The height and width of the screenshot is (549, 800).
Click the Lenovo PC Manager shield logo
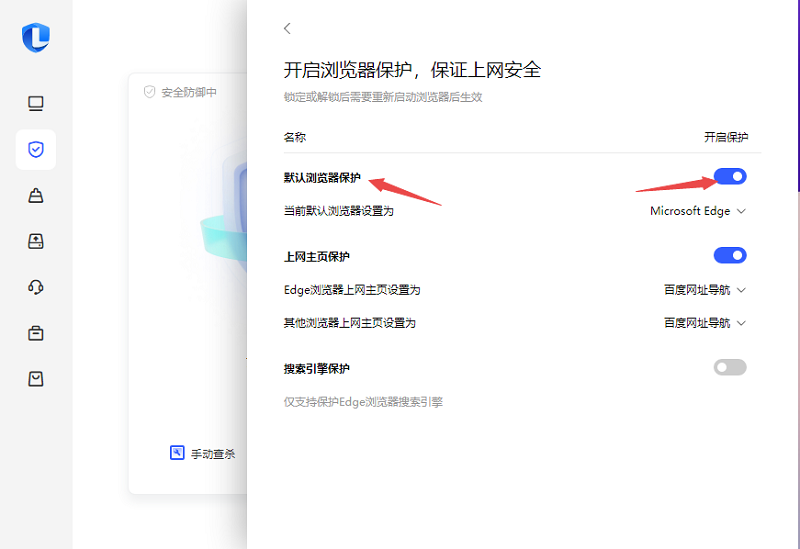point(36,37)
